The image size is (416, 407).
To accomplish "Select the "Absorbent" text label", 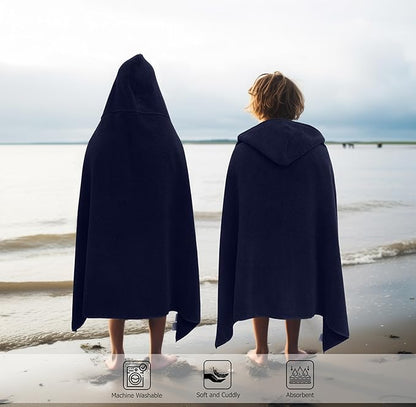I will click(x=300, y=395).
